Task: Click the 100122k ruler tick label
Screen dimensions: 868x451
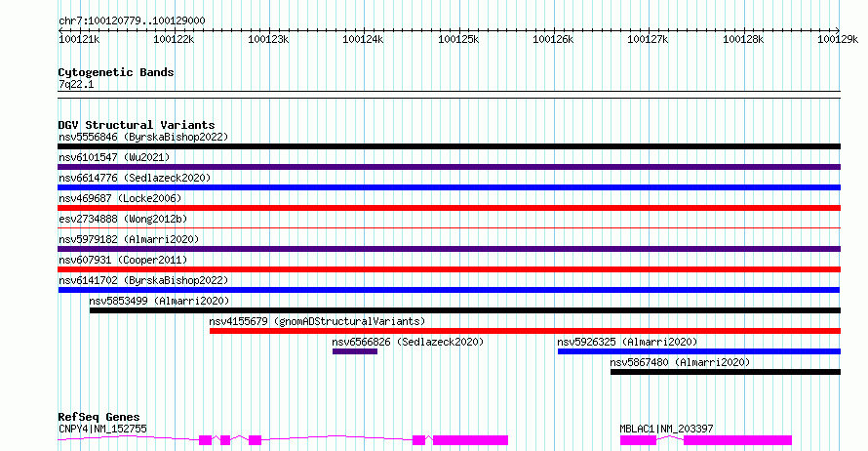Action: (174, 39)
